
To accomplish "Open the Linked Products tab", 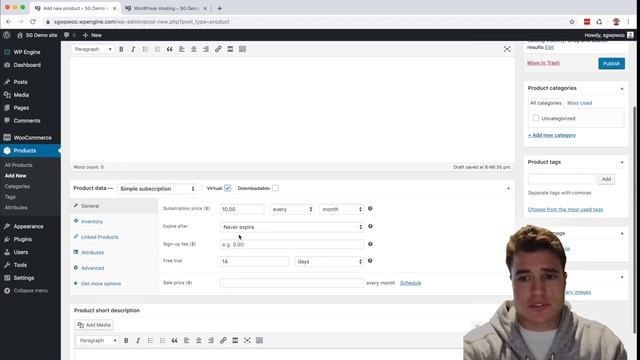I will click(100, 237).
